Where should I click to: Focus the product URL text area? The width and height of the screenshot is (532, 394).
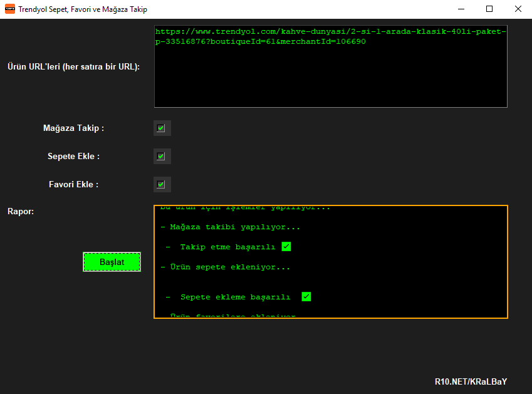coord(330,66)
